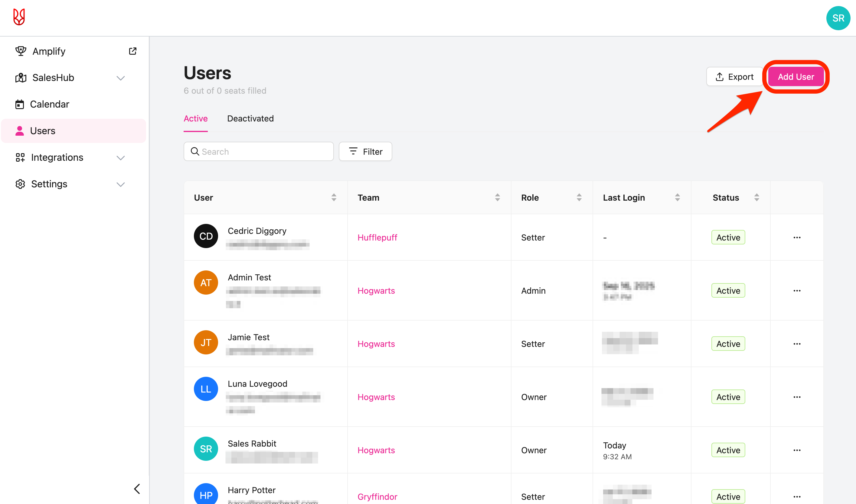Click the SR profile avatar top right
The width and height of the screenshot is (856, 504).
[838, 18]
